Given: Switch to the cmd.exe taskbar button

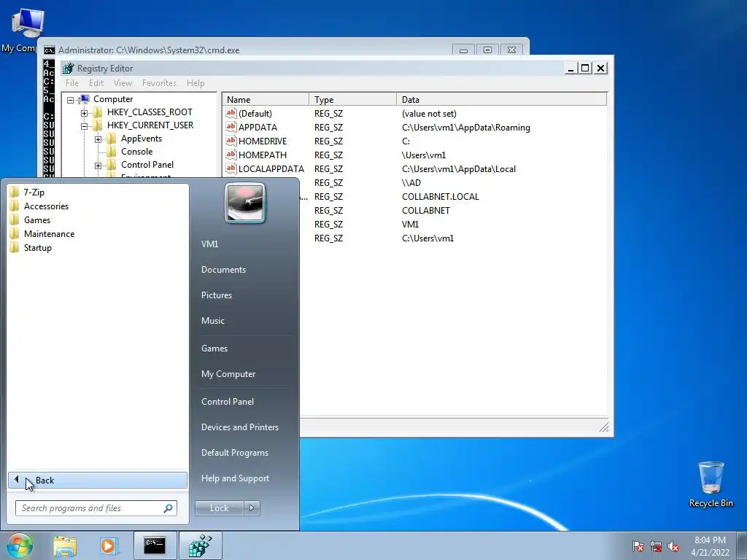Looking at the screenshot, I should point(155,545).
